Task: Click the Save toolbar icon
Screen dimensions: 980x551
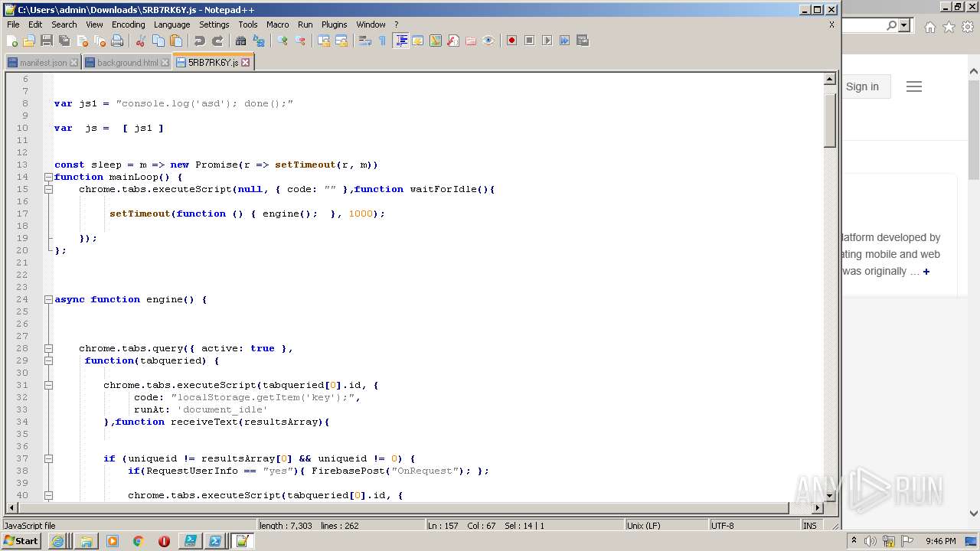Action: pyautogui.click(x=47, y=41)
